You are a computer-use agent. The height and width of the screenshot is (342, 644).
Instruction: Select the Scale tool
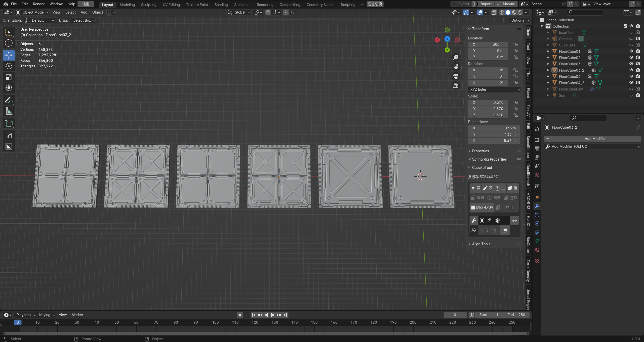9,77
